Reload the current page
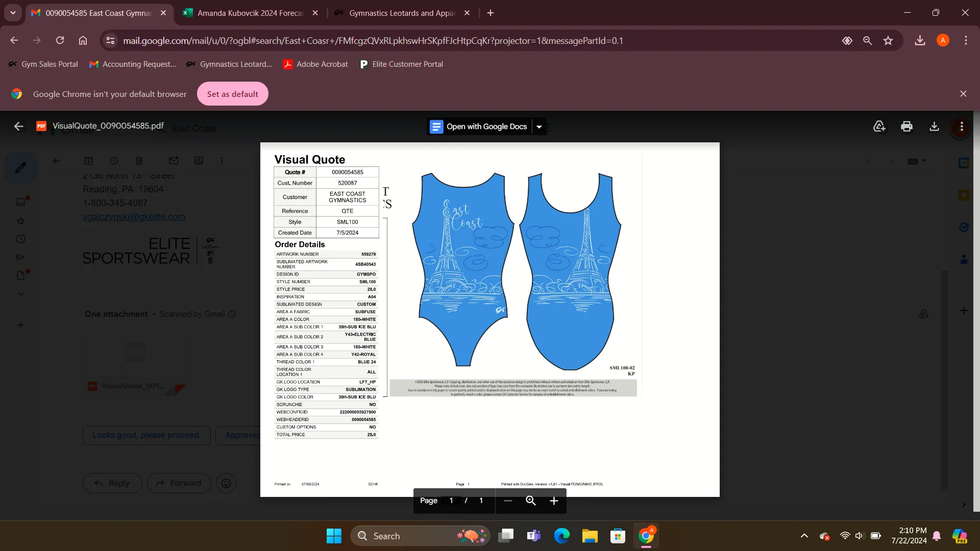 pyautogui.click(x=60, y=40)
